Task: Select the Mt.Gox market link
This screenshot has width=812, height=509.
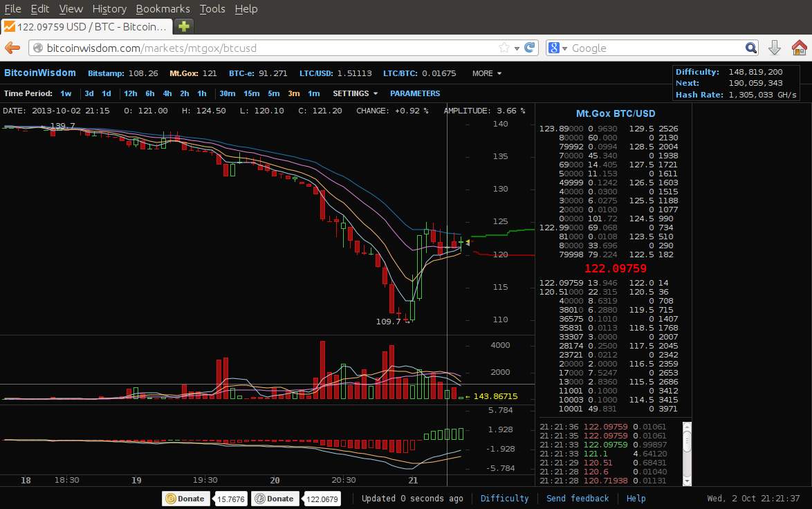Action: tap(193, 73)
